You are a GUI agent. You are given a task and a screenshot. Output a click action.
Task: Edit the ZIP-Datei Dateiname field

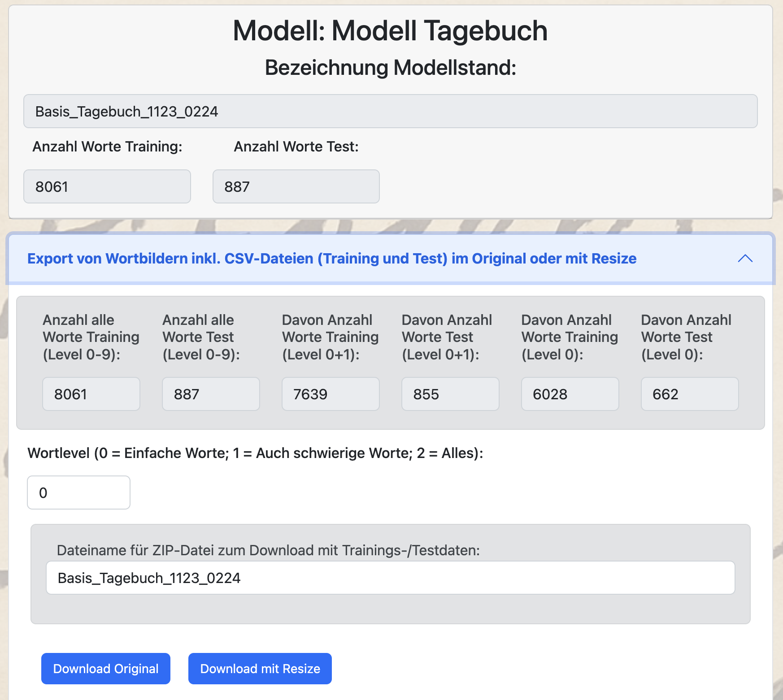tap(391, 578)
